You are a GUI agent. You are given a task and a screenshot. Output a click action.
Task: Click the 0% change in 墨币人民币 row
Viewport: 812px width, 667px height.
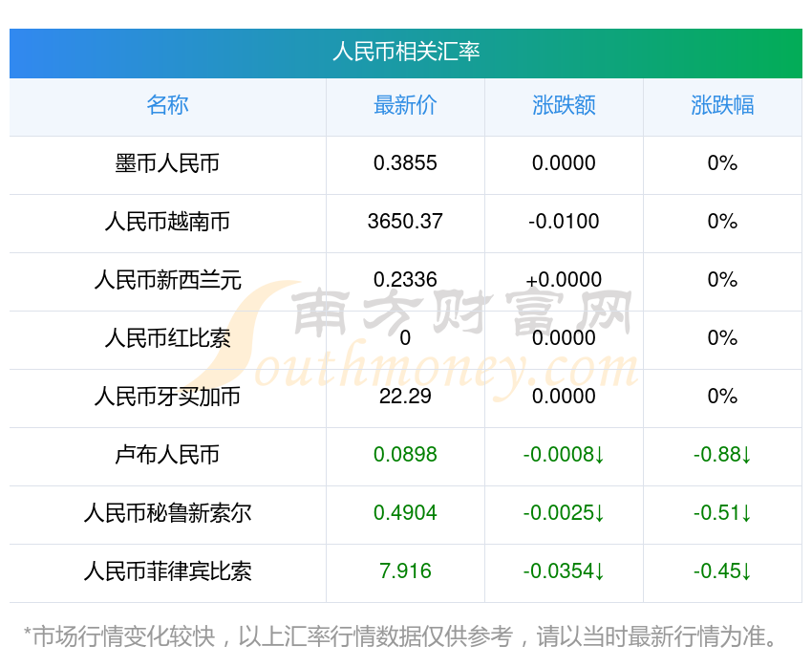pyautogui.click(x=722, y=163)
